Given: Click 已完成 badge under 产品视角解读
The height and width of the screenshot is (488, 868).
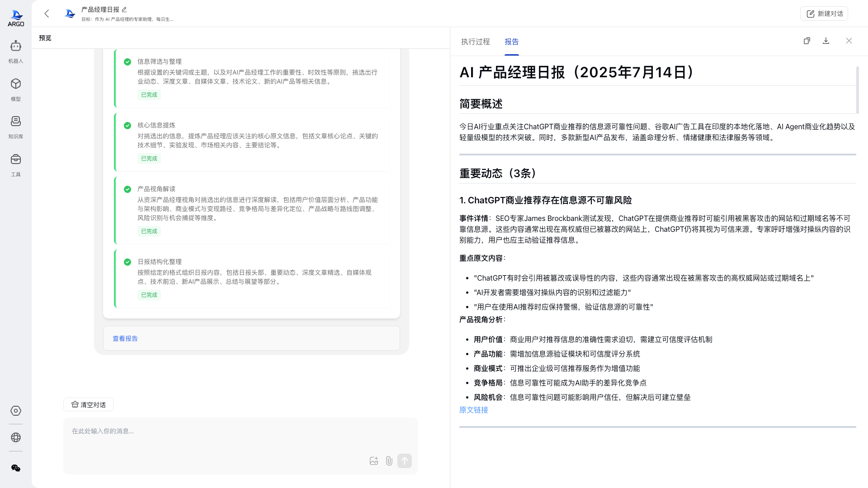Looking at the screenshot, I should click(149, 231).
